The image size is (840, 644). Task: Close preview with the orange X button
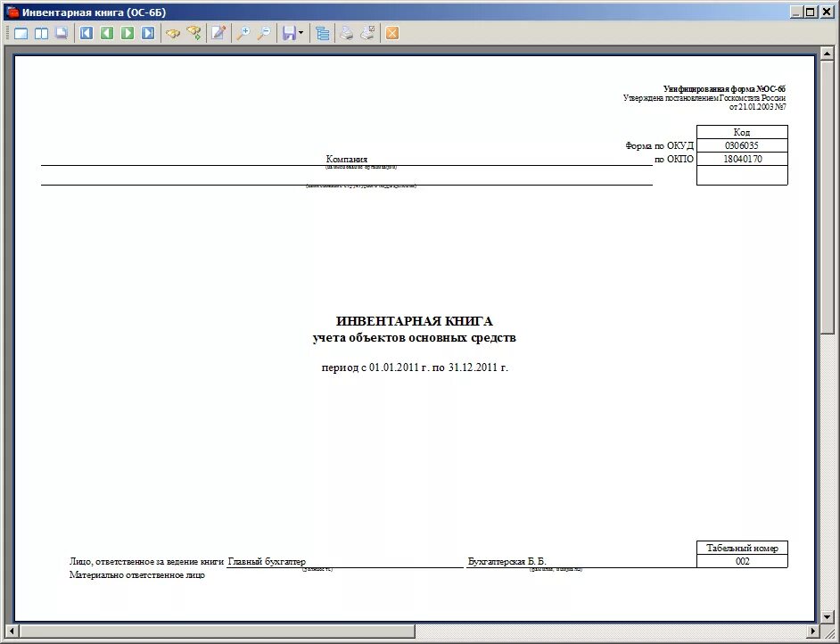392,33
